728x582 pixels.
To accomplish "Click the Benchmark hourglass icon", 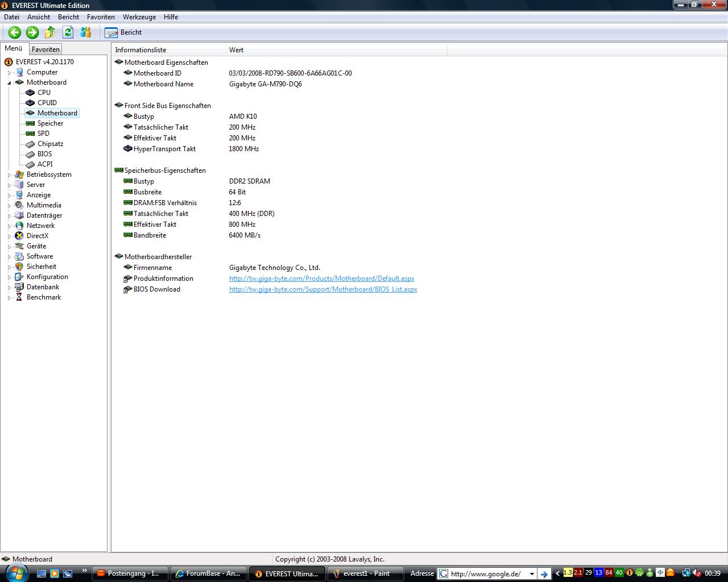I will (x=19, y=297).
